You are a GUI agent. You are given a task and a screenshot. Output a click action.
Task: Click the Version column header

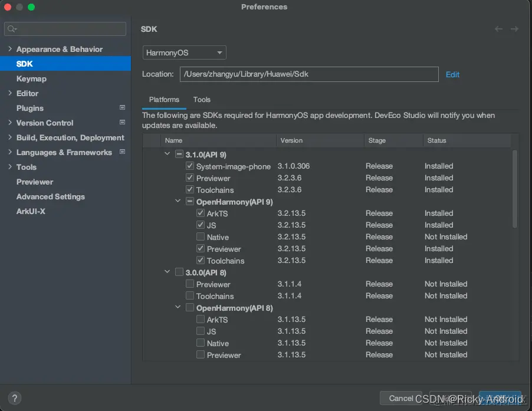(321, 140)
